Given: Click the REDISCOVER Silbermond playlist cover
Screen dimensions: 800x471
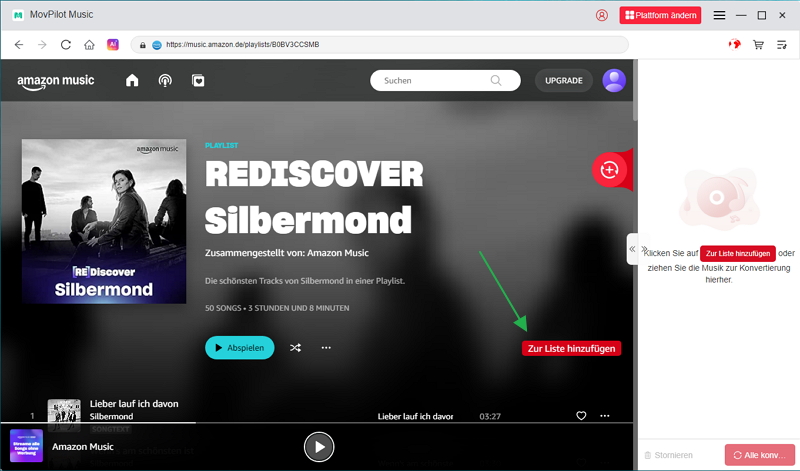Looking at the screenshot, I should coord(104,221).
